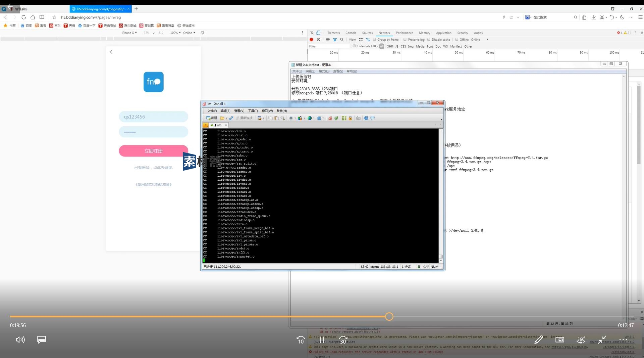Click the Xshell help question mark icon
The image size is (644, 358).
[366, 118]
